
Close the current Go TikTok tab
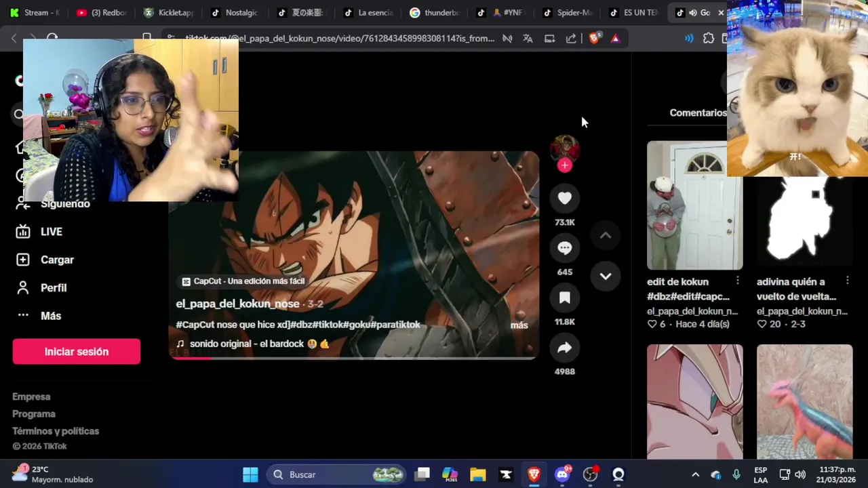click(x=721, y=13)
